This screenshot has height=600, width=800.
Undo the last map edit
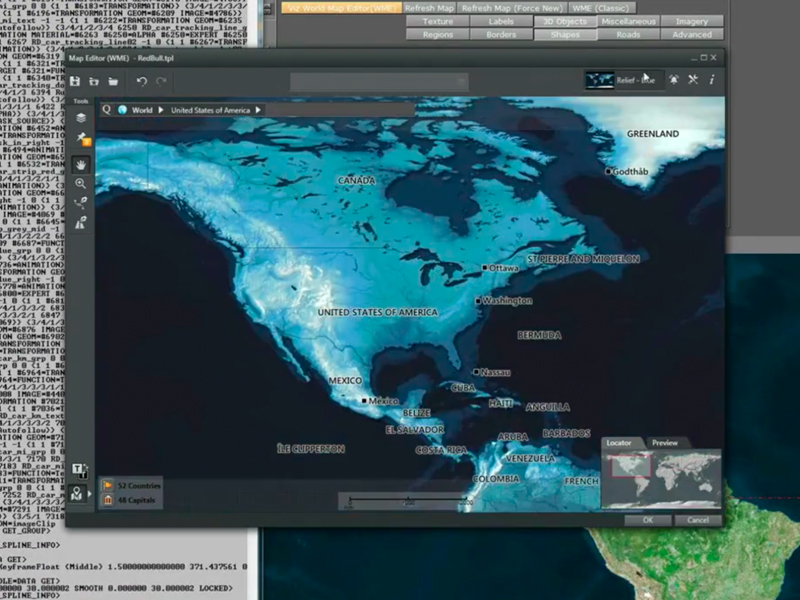point(142,82)
